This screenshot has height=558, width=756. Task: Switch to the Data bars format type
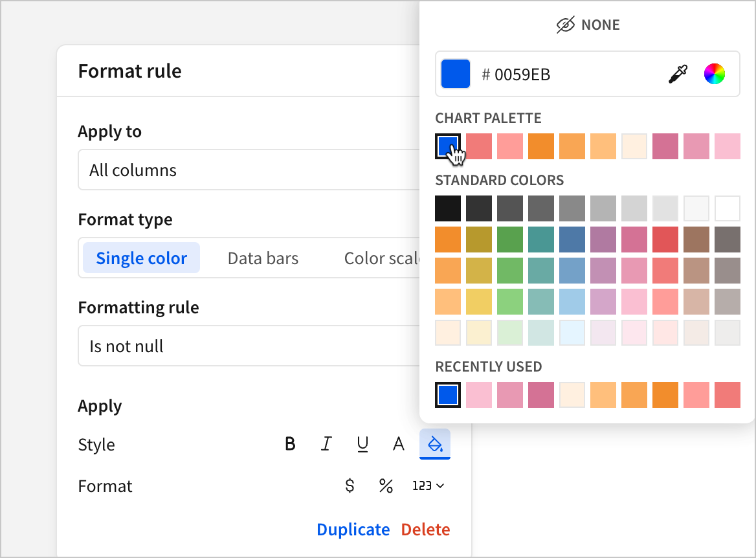click(263, 258)
